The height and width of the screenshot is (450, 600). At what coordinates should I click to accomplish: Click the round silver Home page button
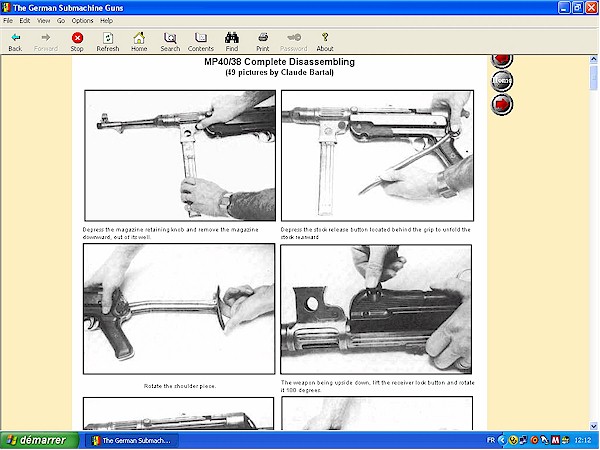tap(502, 81)
